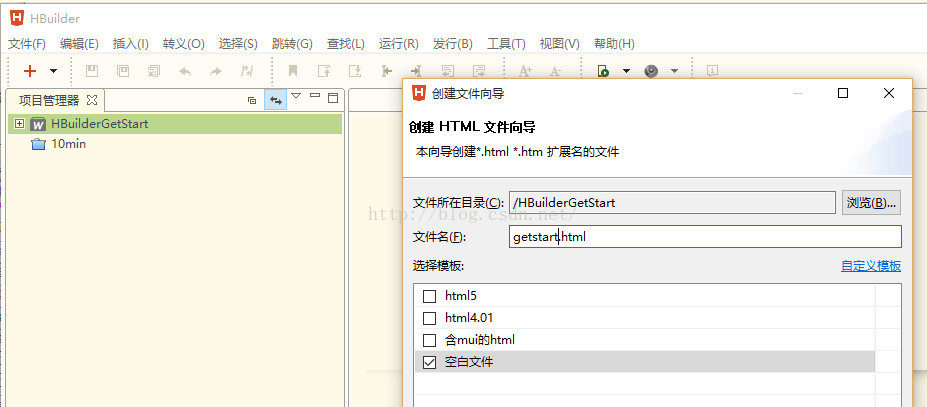The image size is (927, 407).
Task: Uncheck the 空白文件 template checkbox
Action: point(430,362)
